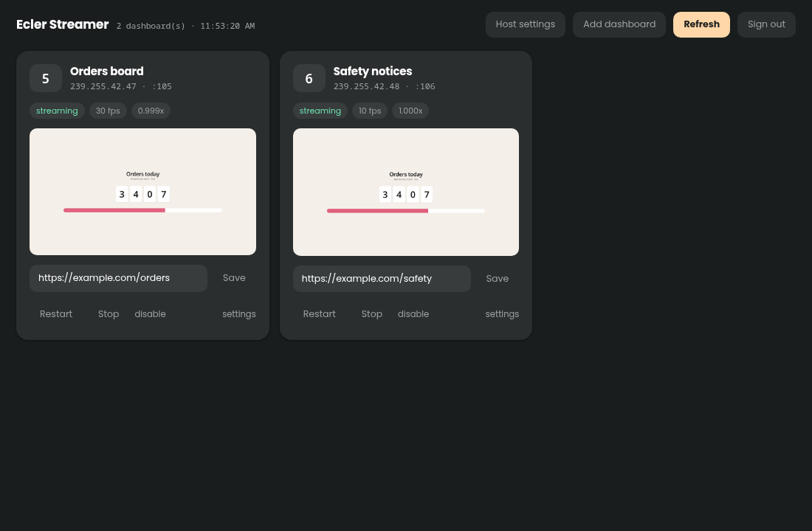
Task: Click the Safety notices title
Action: pos(372,72)
